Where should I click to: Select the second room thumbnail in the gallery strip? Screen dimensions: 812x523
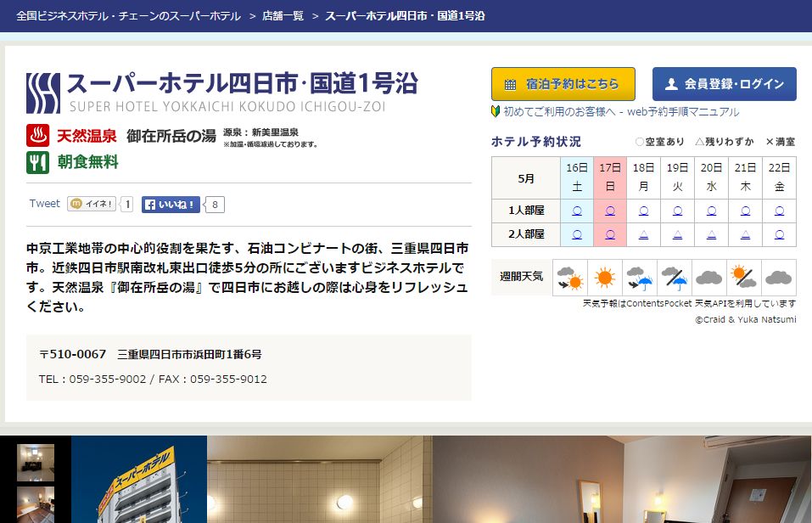36,504
